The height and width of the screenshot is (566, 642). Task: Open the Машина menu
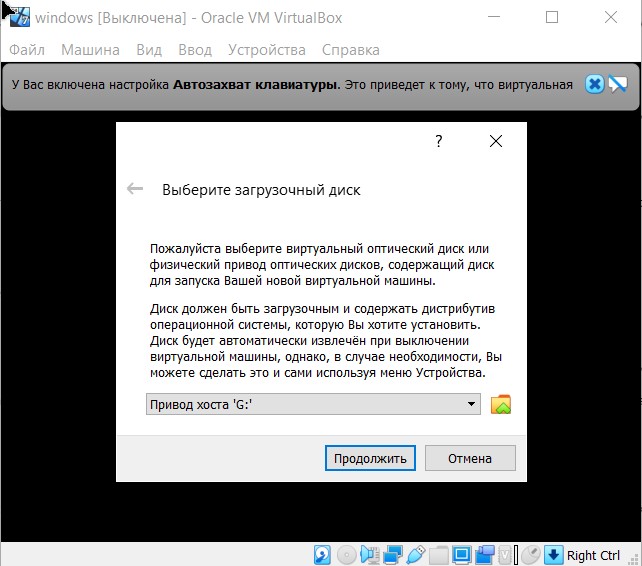pyautogui.click(x=90, y=50)
